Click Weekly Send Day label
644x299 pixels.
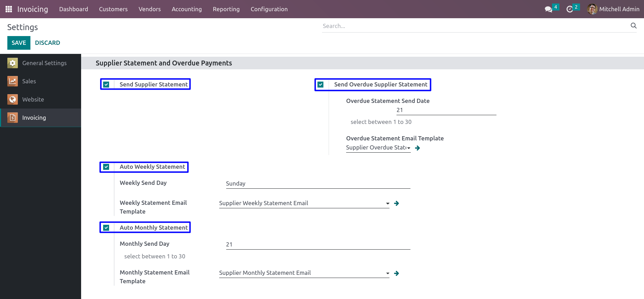click(x=143, y=183)
